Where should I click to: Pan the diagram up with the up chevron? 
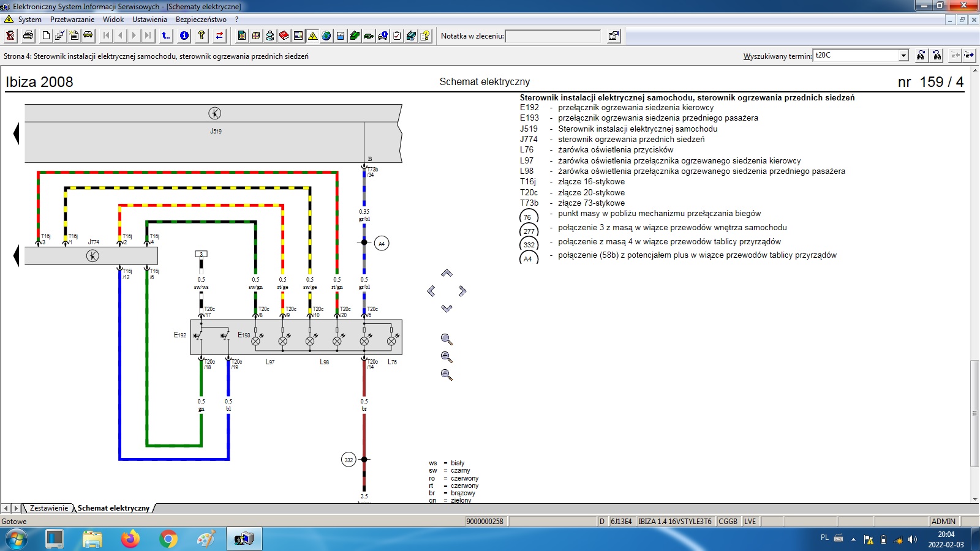click(447, 273)
